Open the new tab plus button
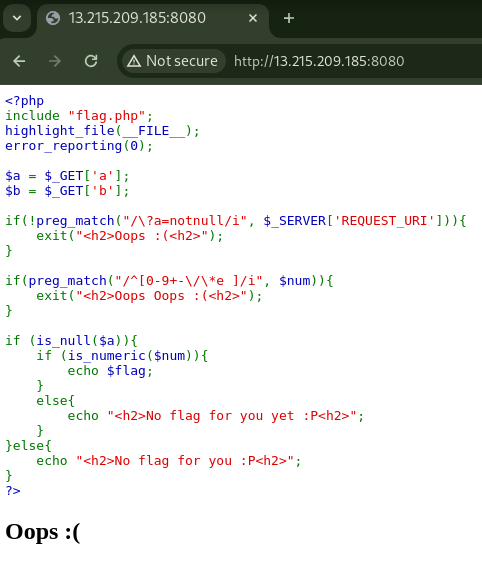 click(x=289, y=18)
